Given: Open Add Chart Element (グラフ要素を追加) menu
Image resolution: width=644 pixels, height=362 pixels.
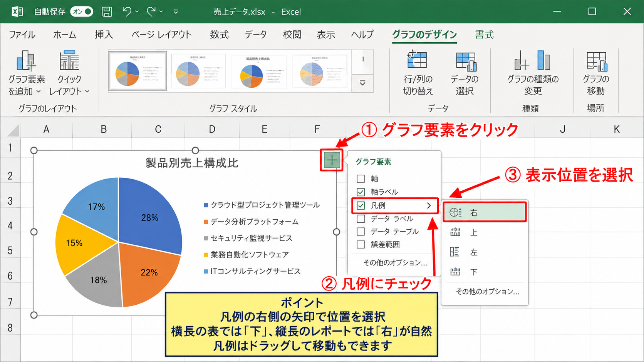Looking at the screenshot, I should [x=27, y=73].
